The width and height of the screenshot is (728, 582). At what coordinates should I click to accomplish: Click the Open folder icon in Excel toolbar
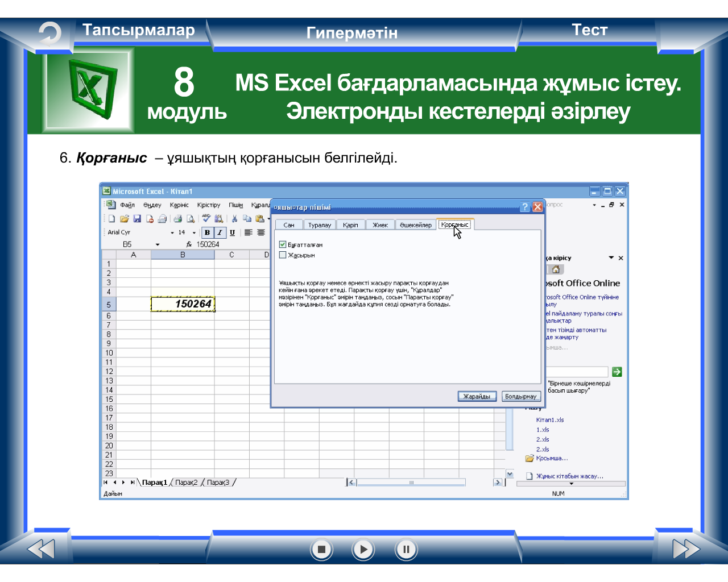click(125, 219)
